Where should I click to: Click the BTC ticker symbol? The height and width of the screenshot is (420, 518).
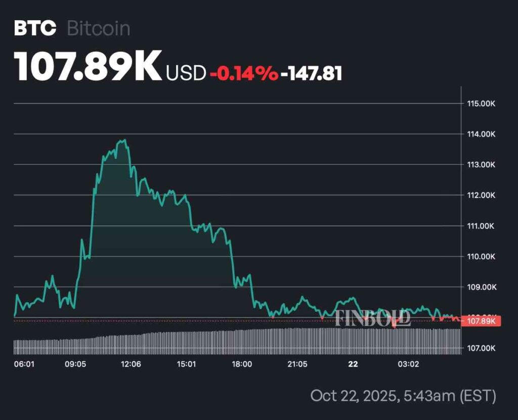click(35, 28)
